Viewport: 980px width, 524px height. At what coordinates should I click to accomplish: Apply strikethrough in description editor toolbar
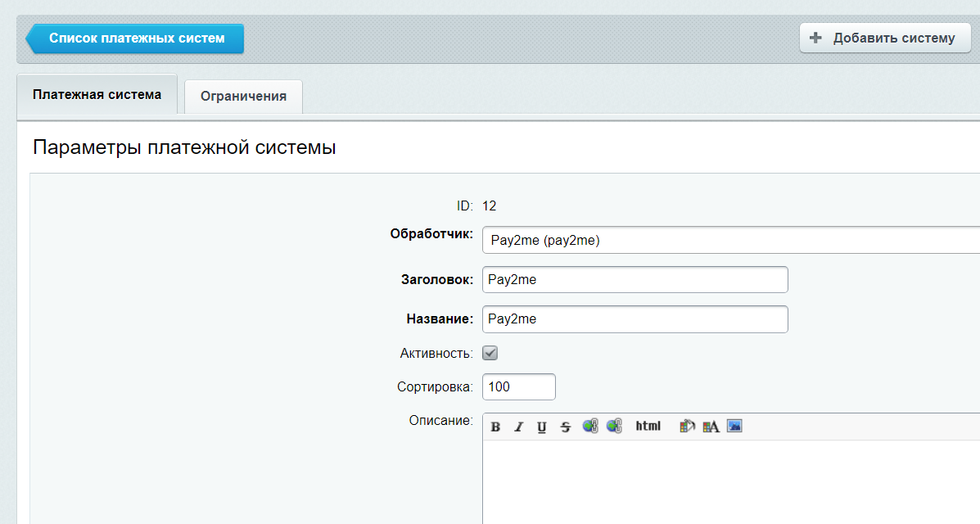565,427
